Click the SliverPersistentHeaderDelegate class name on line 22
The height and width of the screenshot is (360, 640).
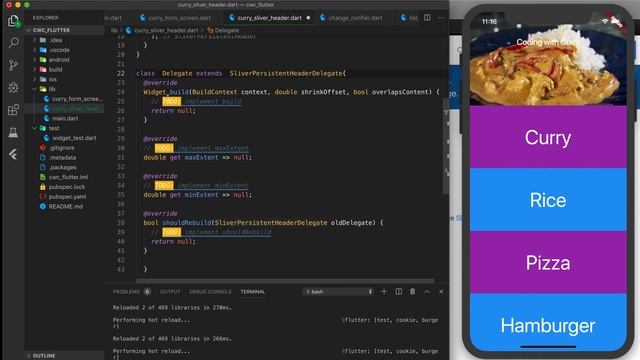point(286,73)
